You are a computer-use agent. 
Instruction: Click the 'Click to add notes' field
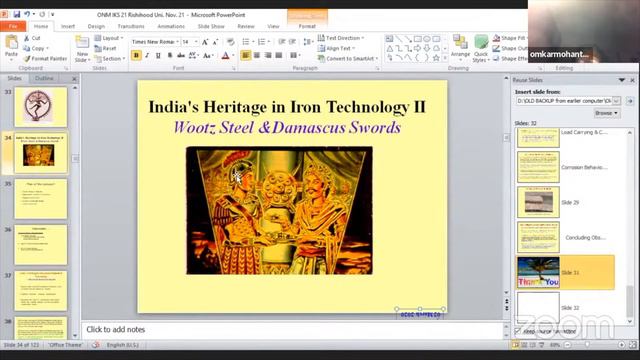click(293, 329)
